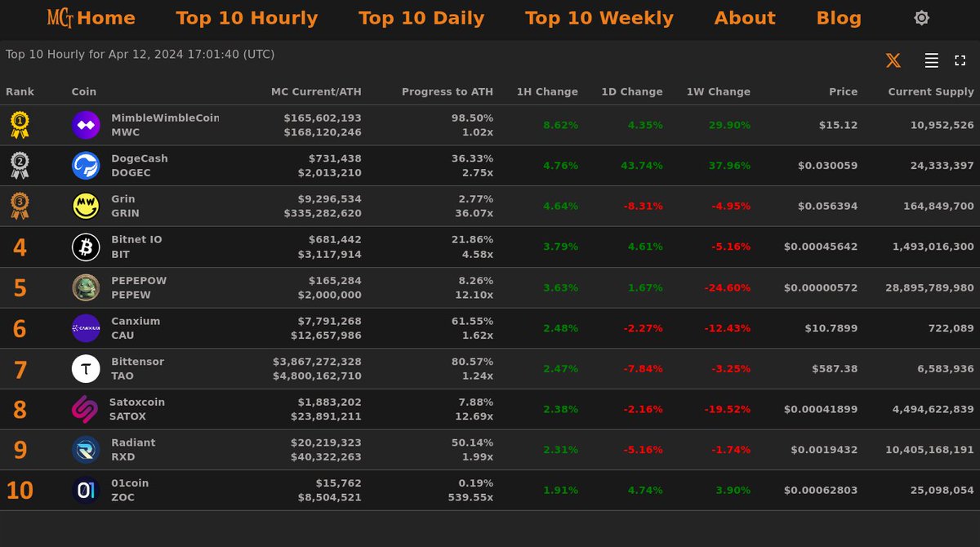Click the $587.38 price value
This screenshot has height=547, width=980.
click(x=835, y=369)
